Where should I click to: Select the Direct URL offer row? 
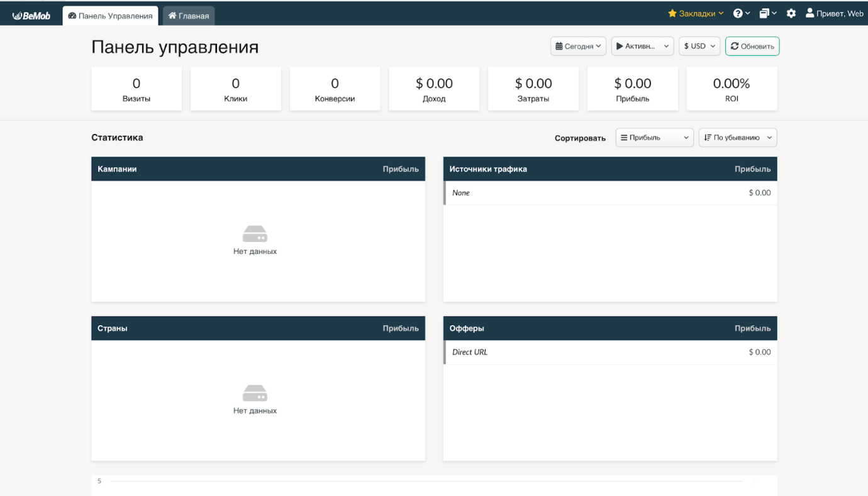(x=610, y=352)
